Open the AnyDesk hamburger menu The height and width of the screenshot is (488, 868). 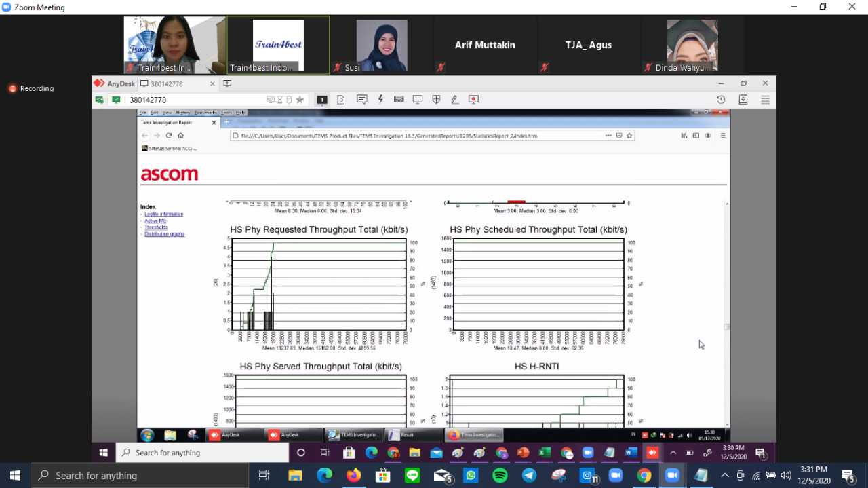pos(765,100)
